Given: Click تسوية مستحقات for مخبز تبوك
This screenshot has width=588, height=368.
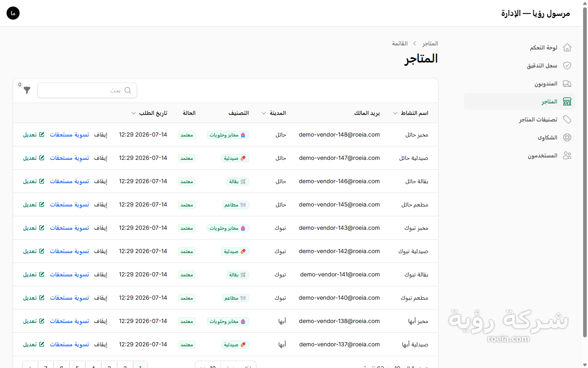Looking at the screenshot, I should (69, 228).
